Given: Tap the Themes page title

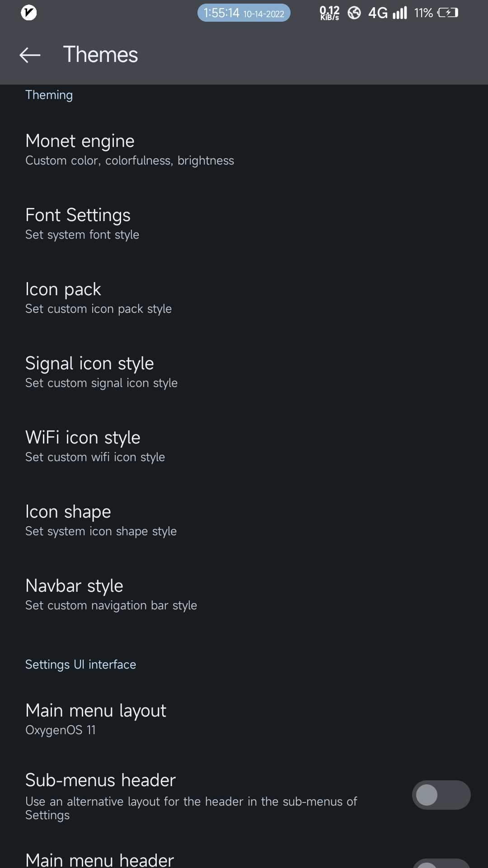Looking at the screenshot, I should 100,55.
